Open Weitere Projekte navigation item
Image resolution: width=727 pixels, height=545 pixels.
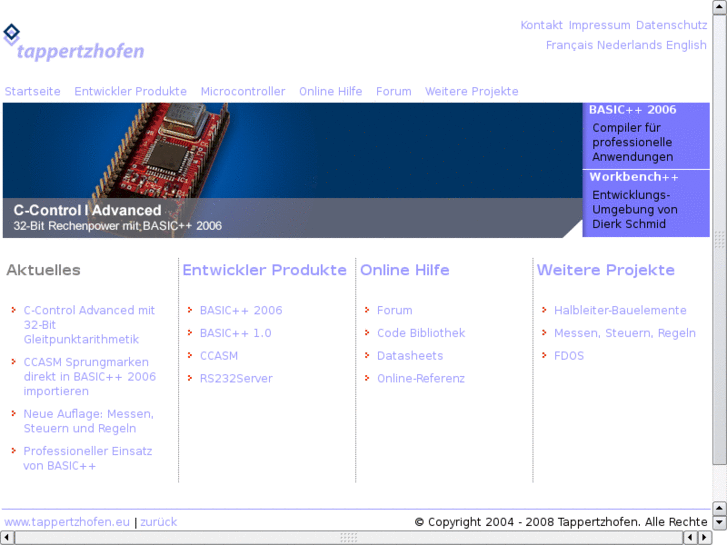point(472,91)
